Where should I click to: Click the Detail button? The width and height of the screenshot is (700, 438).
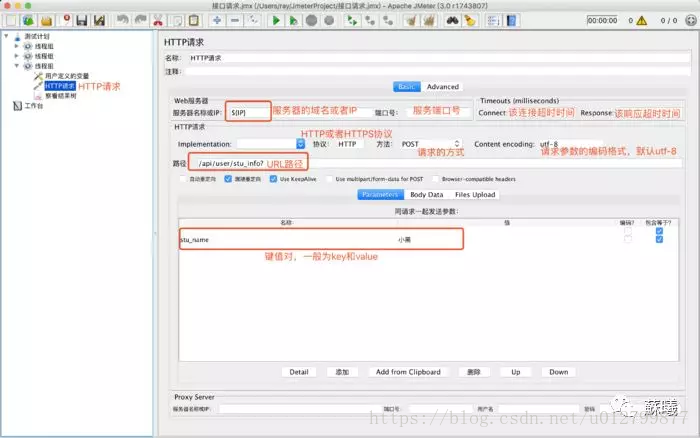299,372
